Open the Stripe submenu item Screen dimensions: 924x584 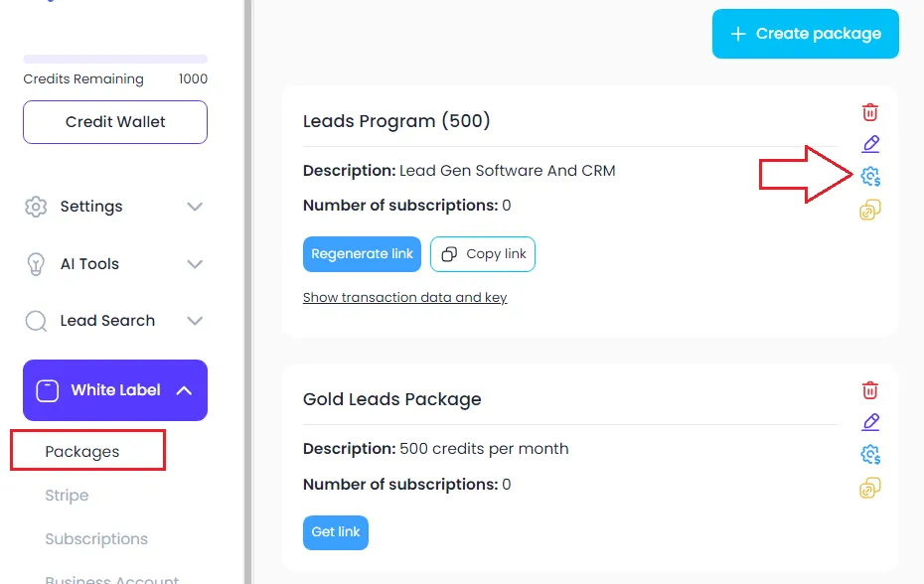tap(67, 495)
